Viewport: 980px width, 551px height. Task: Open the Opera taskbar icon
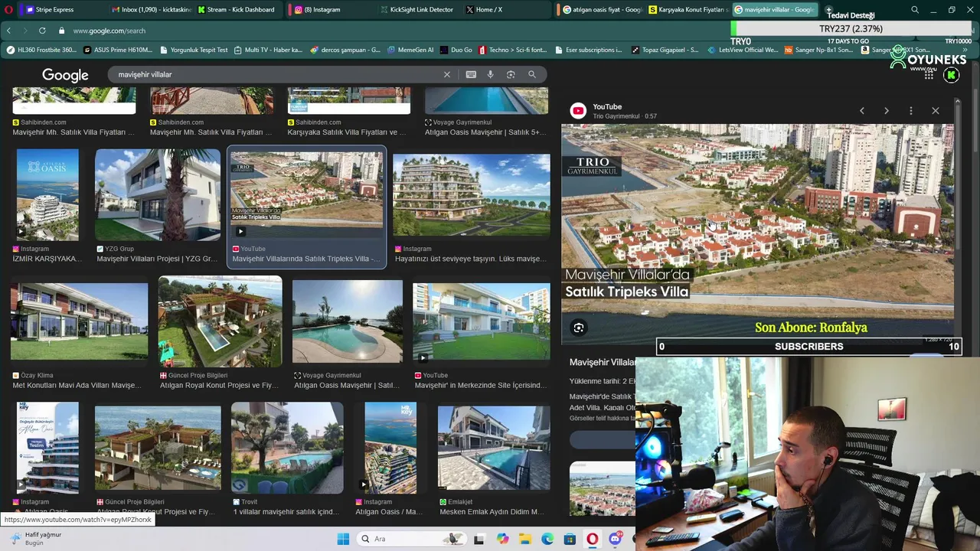(x=593, y=539)
